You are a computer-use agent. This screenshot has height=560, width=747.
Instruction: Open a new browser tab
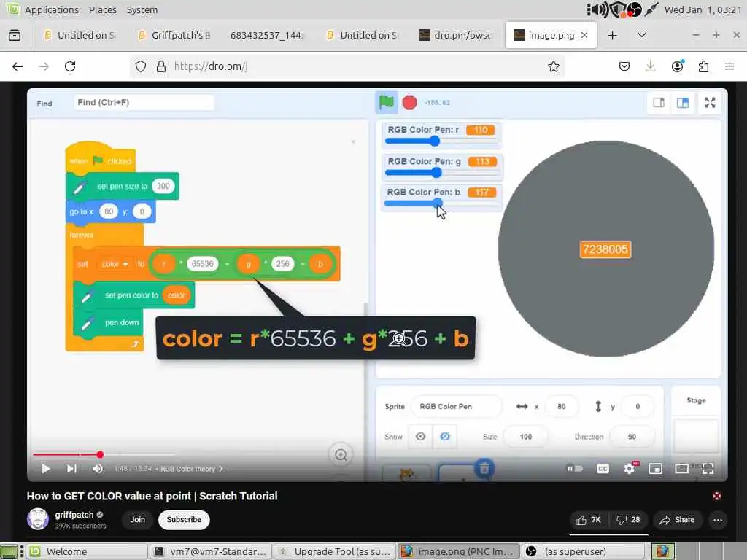[x=612, y=35]
